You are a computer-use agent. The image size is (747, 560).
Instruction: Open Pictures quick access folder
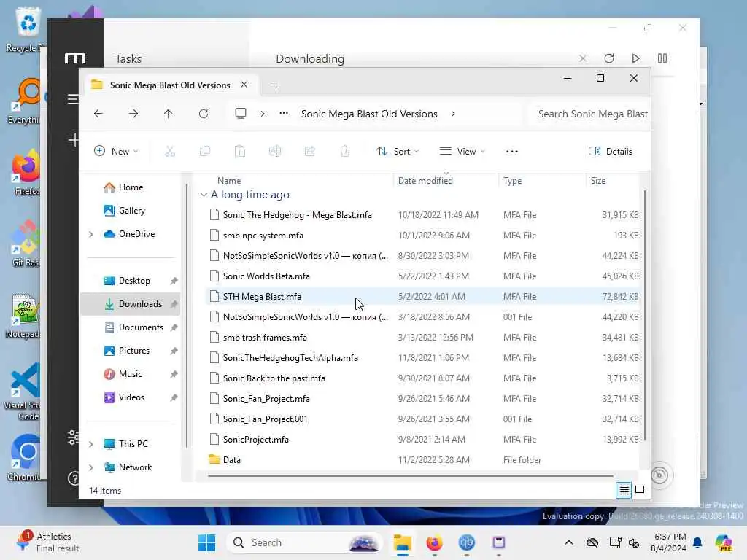pos(133,351)
